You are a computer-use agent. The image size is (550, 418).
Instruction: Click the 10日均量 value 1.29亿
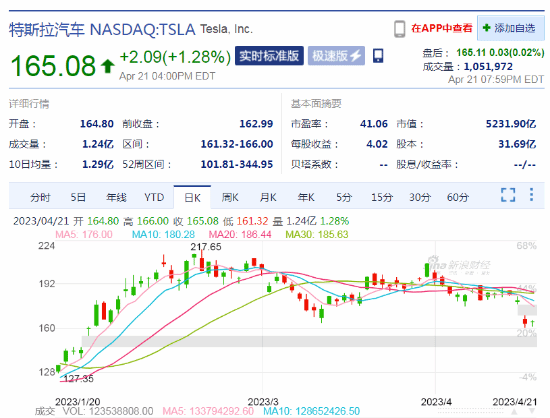tap(98, 164)
